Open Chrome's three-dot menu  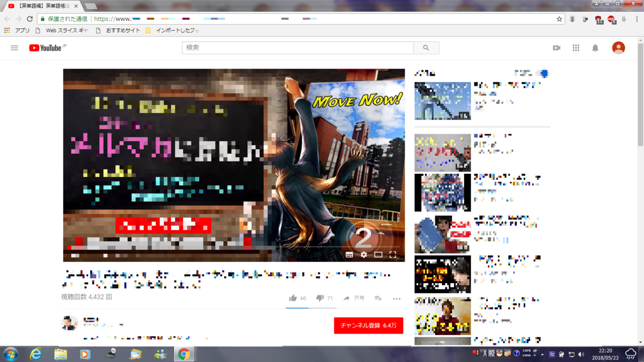(636, 19)
